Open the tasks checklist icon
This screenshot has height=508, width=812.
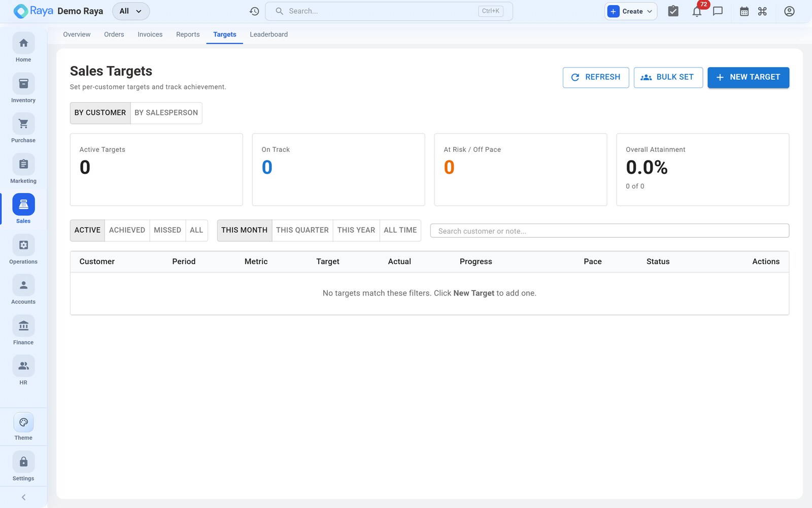[673, 11]
